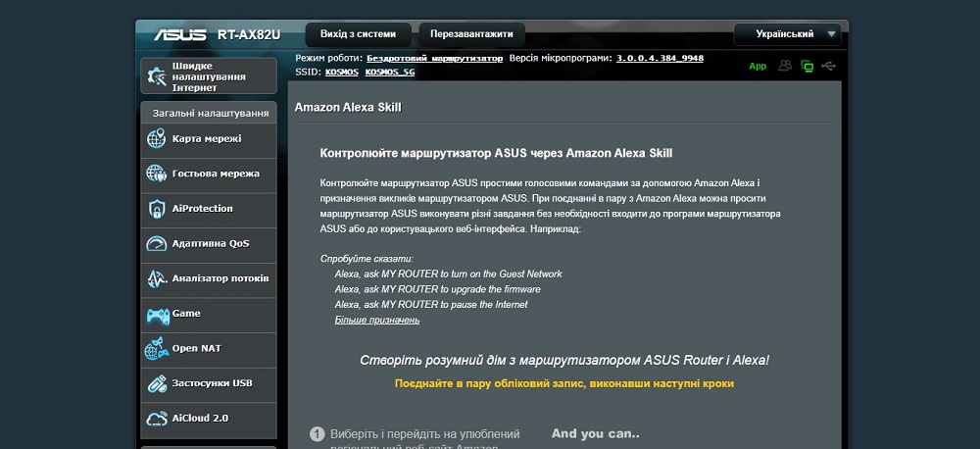Click text 'pause the Internet' example
Screen dimensions: 980x449
pyautogui.click(x=489, y=305)
